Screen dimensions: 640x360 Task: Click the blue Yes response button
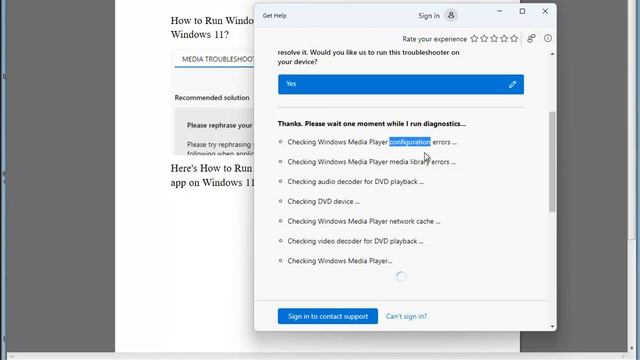tap(401, 84)
